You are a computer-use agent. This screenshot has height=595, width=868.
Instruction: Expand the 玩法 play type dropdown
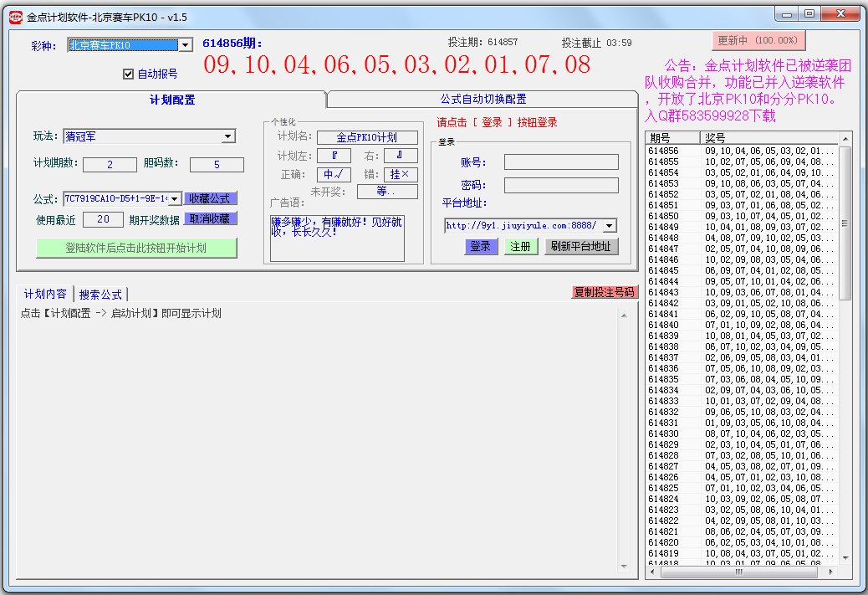[x=228, y=136]
